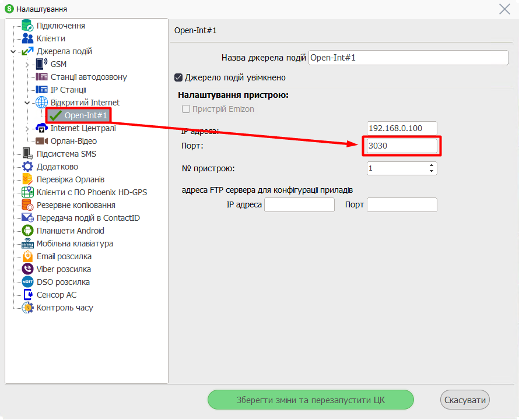519x420 pixels.
Task: Expand the Internet Централі node
Action: point(27,129)
